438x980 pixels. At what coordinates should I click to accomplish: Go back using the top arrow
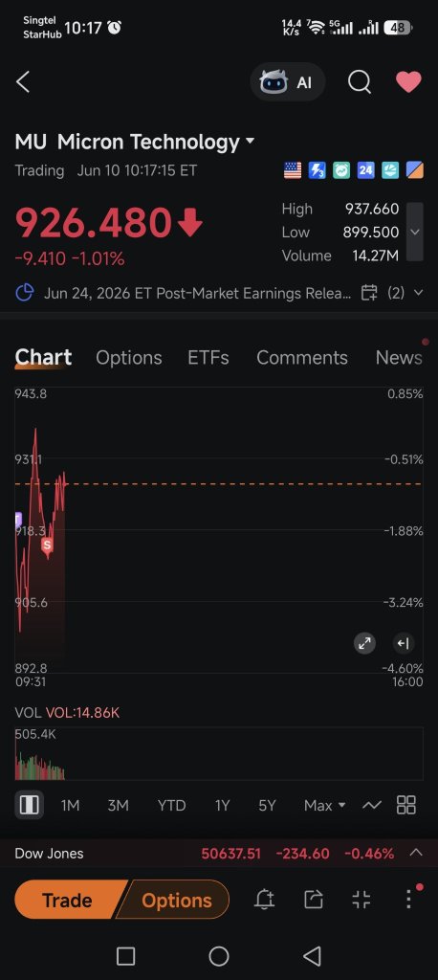click(x=23, y=82)
